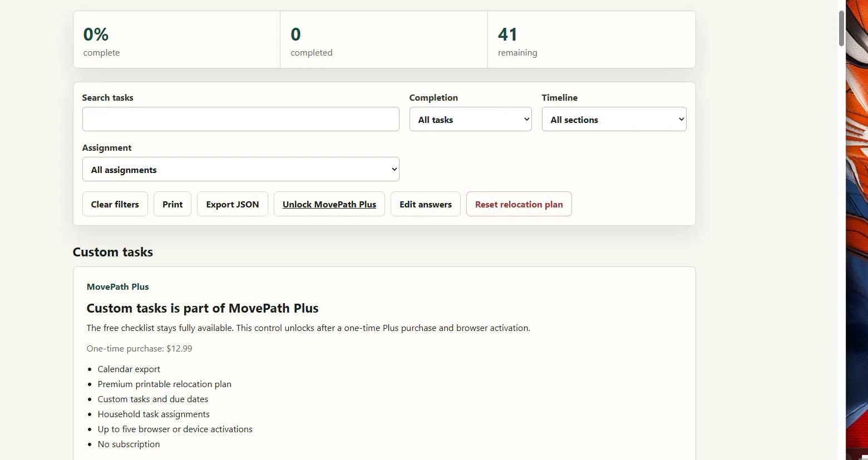The image size is (868, 460).
Task: Click the Edit answers button
Action: [426, 204]
